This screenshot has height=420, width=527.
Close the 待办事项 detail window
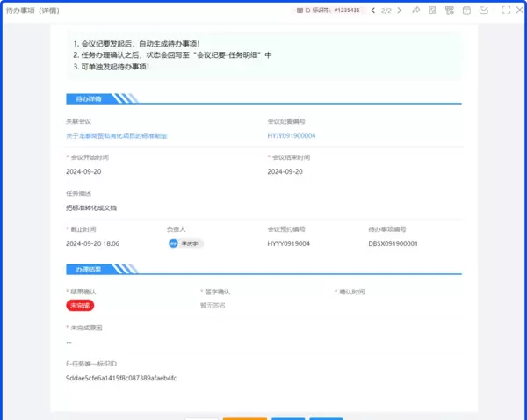tap(518, 11)
